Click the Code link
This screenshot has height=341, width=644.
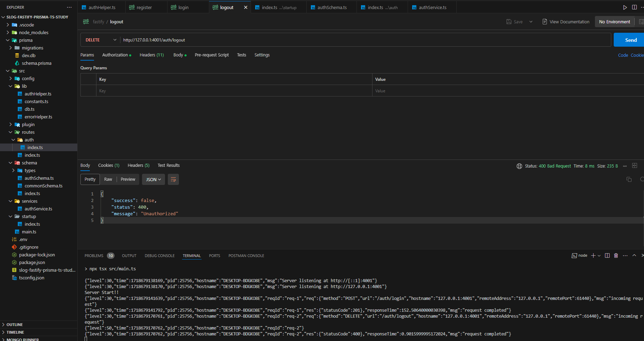pyautogui.click(x=623, y=55)
